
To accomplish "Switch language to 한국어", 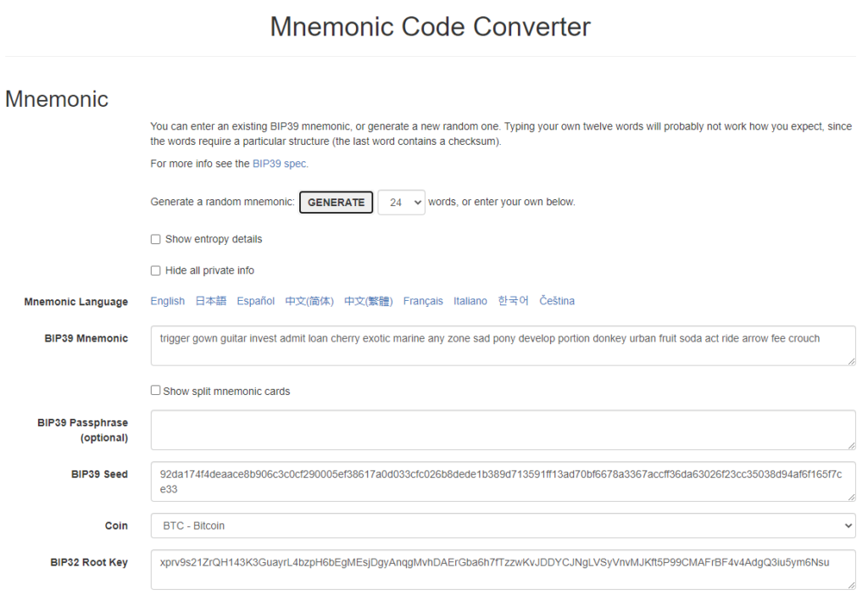I will [514, 301].
